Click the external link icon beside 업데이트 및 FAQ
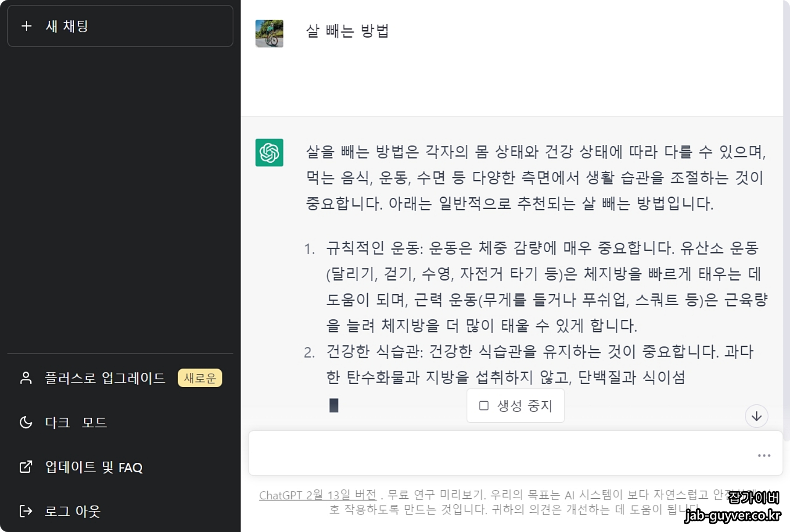Image resolution: width=790 pixels, height=532 pixels. pos(26,467)
